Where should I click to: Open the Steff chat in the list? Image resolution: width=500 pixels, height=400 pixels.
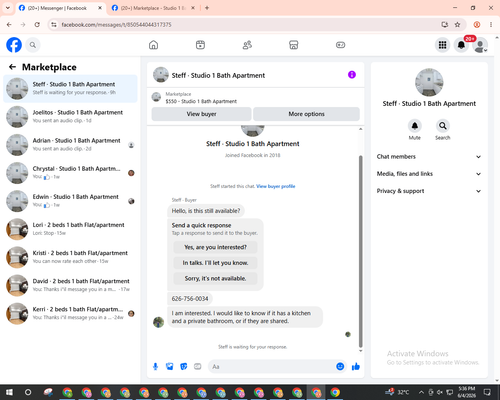pyautogui.click(x=70, y=88)
